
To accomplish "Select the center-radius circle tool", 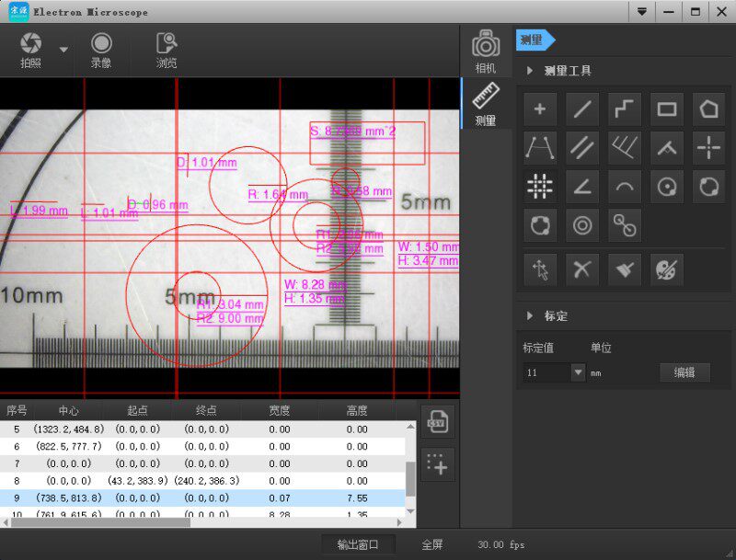I will click(666, 188).
